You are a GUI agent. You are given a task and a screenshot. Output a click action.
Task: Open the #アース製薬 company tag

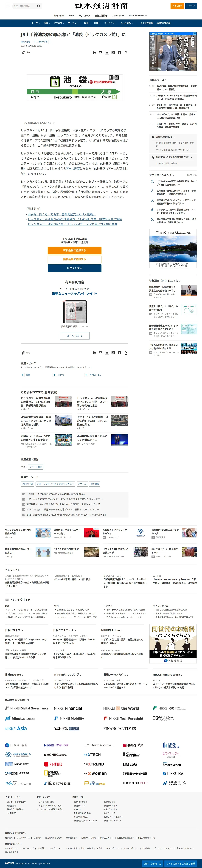coord(35,467)
